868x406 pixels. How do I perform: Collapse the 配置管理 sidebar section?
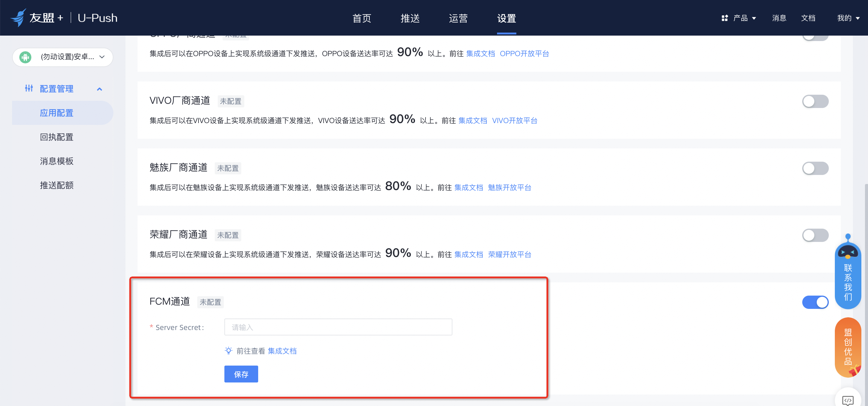pos(100,89)
